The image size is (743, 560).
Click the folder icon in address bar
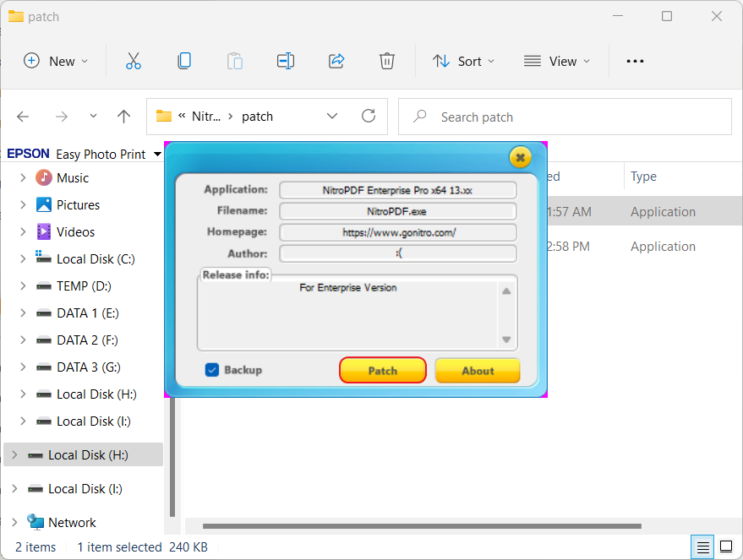(x=164, y=116)
